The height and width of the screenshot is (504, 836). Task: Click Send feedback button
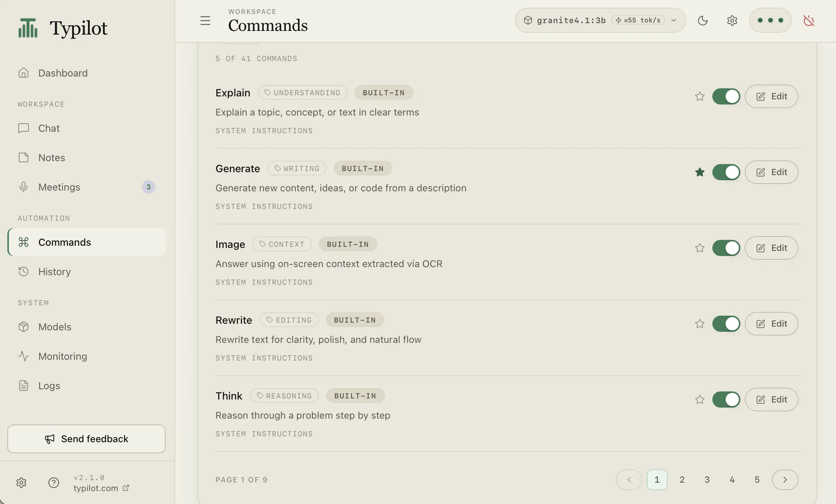coord(86,439)
